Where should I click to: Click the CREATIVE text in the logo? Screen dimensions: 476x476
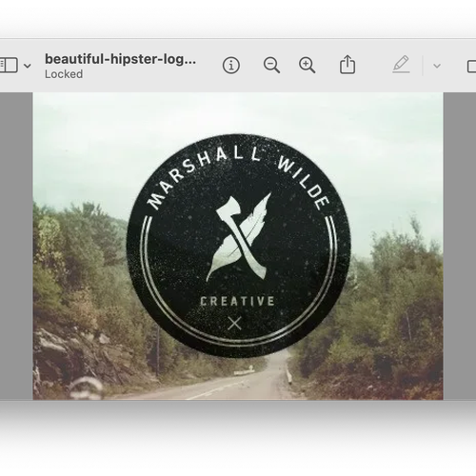(237, 301)
